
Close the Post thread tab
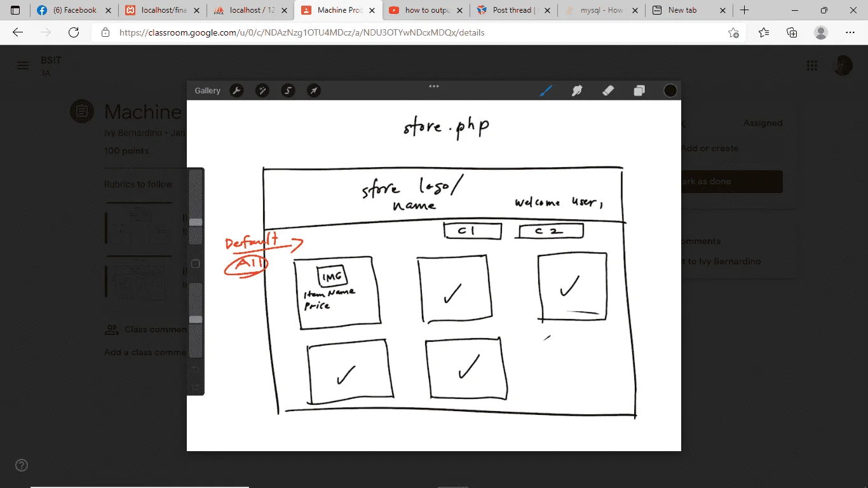(546, 10)
